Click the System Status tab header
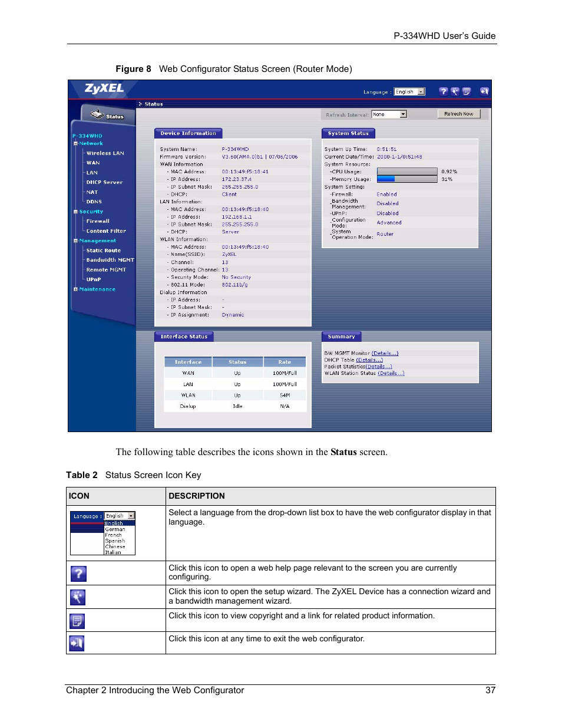Viewport: 562px width, 728px height. point(348,133)
